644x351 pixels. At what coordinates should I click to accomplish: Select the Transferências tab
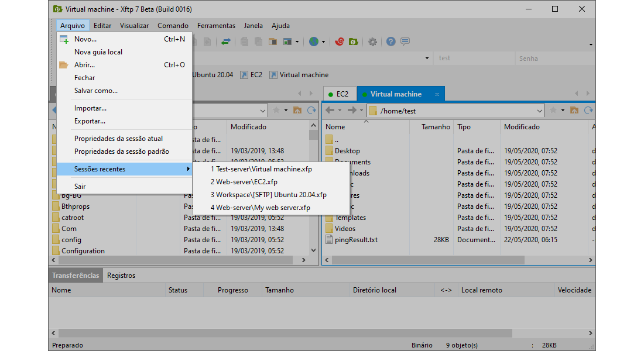(76, 276)
